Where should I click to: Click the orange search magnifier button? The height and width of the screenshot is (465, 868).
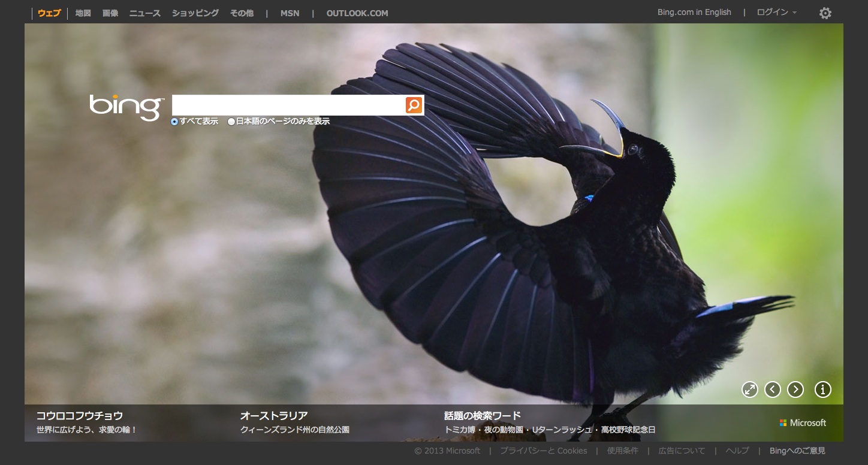pos(414,105)
